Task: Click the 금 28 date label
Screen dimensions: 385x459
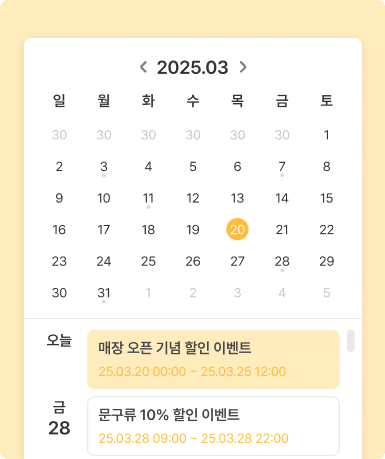Action: tap(59, 419)
